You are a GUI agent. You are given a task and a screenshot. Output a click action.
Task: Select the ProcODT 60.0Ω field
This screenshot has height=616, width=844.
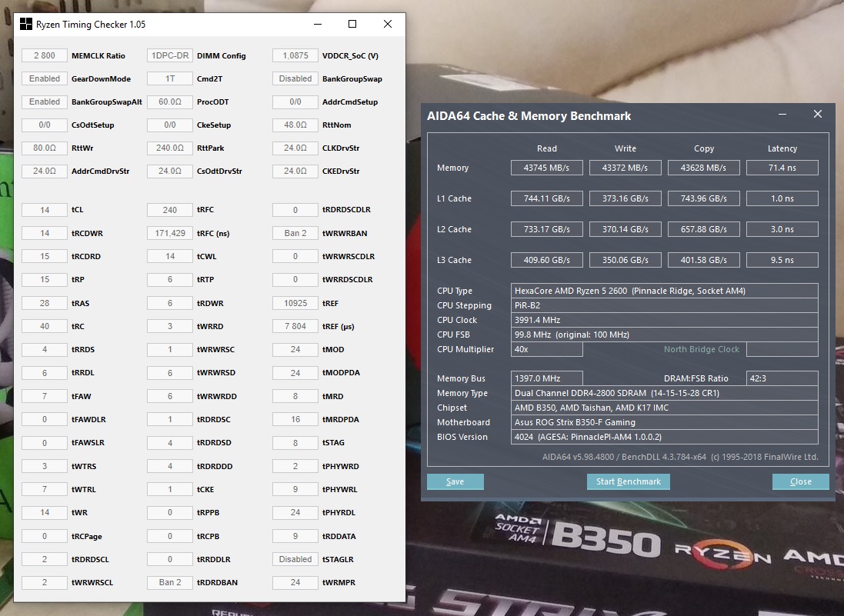pyautogui.click(x=170, y=102)
